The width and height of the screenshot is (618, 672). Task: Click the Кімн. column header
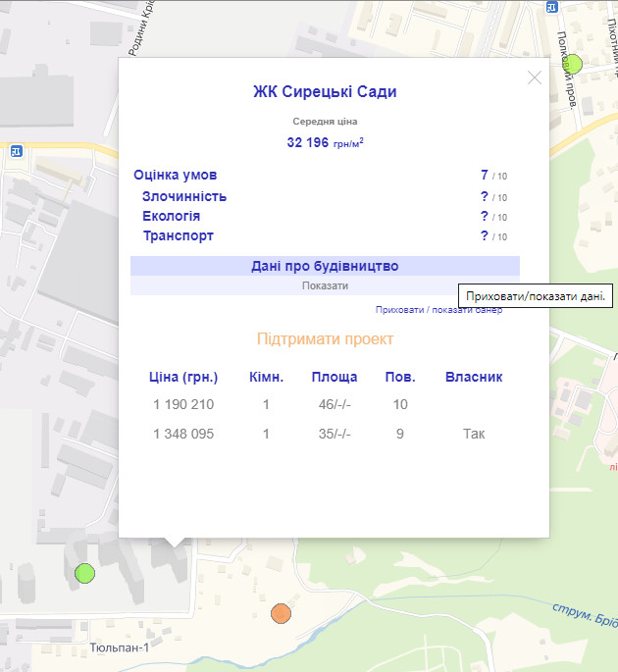coord(266,377)
